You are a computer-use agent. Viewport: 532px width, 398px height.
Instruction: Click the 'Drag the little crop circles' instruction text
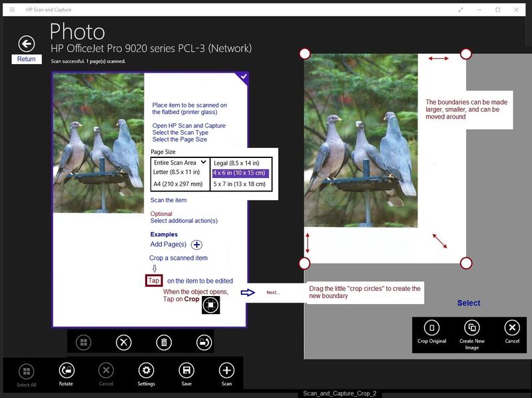pos(365,292)
